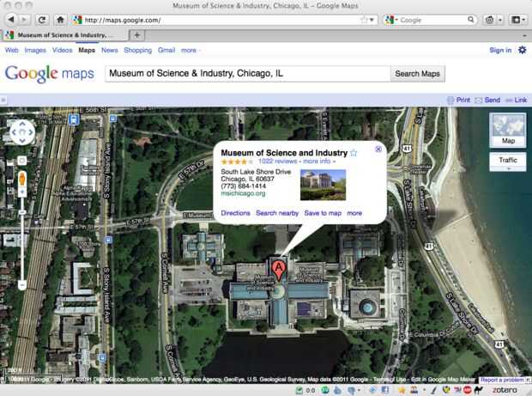532x396 pixels.
Task: Pan the map right with arrow control
Action: pyautogui.click(x=31, y=132)
